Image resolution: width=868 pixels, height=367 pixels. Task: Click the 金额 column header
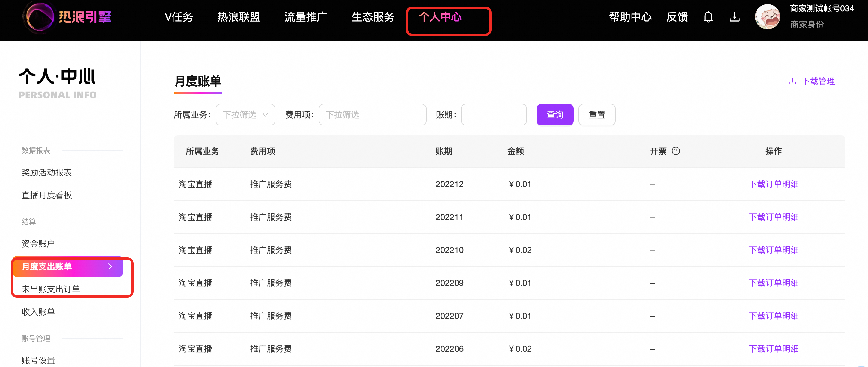(x=516, y=151)
